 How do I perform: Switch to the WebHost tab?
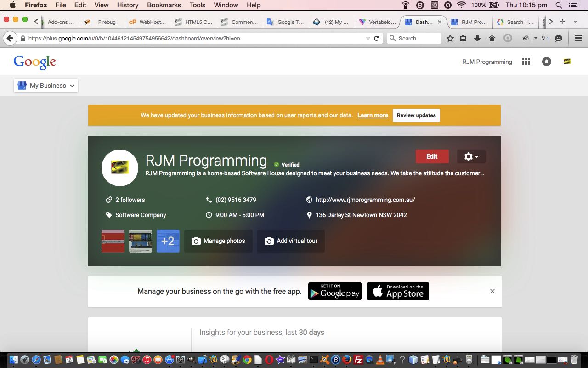(147, 22)
